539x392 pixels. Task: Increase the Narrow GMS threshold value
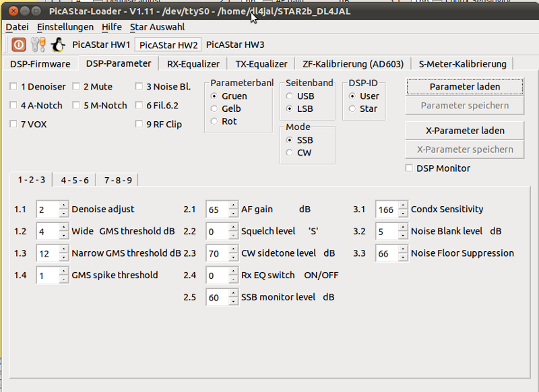click(63, 249)
